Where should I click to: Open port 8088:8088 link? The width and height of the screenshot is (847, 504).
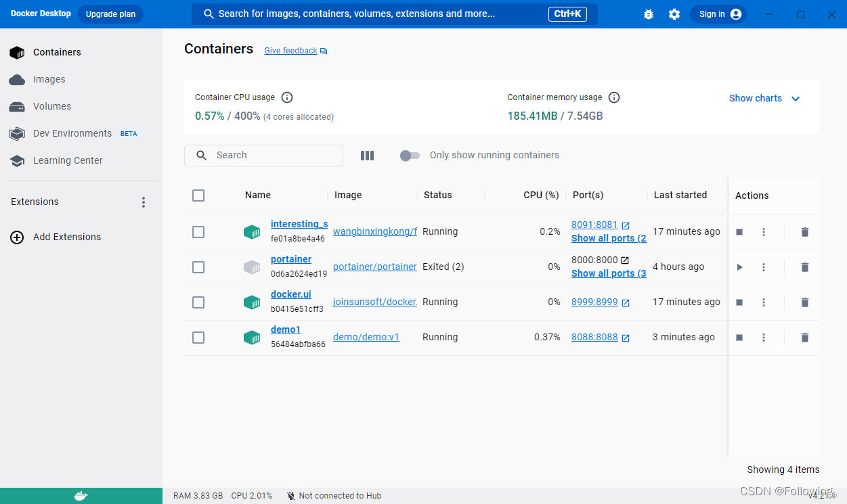pos(594,338)
